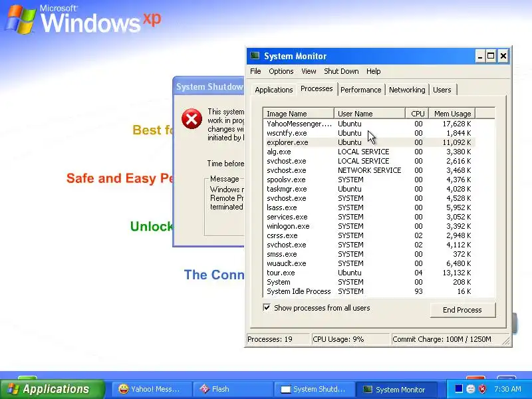This screenshot has height=399, width=532.
Task: Select the YahooMessenger process row
Action: (x=369, y=124)
